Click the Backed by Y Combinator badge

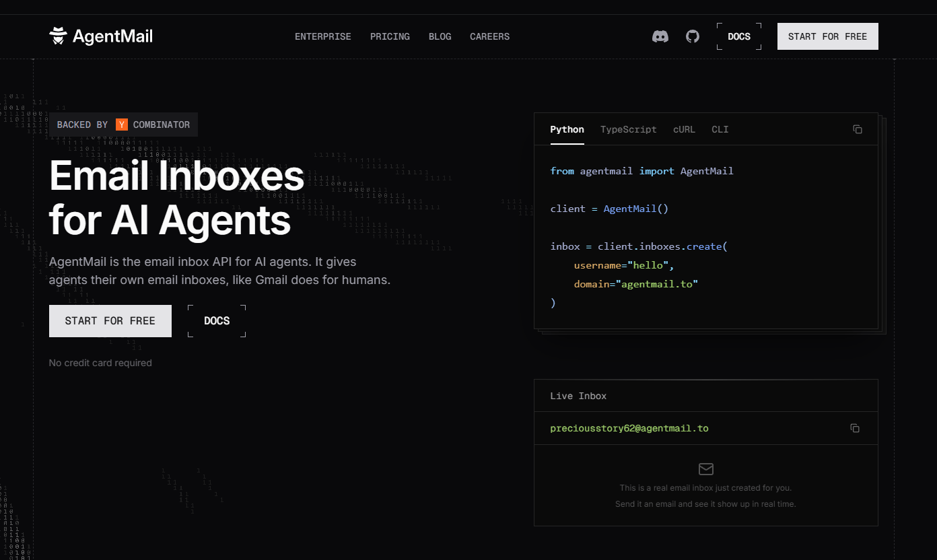(x=123, y=125)
